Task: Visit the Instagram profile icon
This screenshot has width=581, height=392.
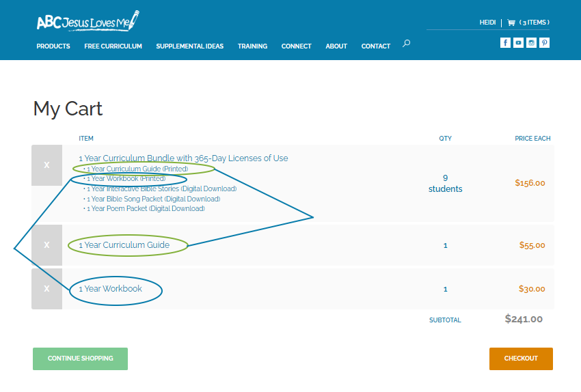Action: [x=531, y=43]
